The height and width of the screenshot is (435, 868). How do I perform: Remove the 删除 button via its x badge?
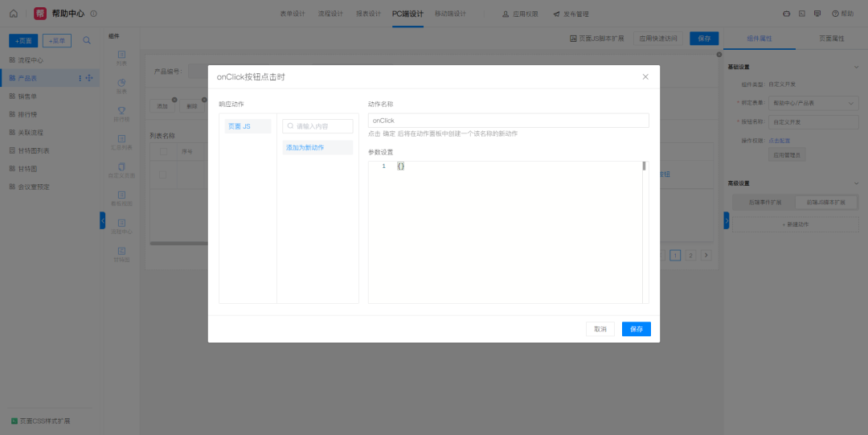coord(203,100)
